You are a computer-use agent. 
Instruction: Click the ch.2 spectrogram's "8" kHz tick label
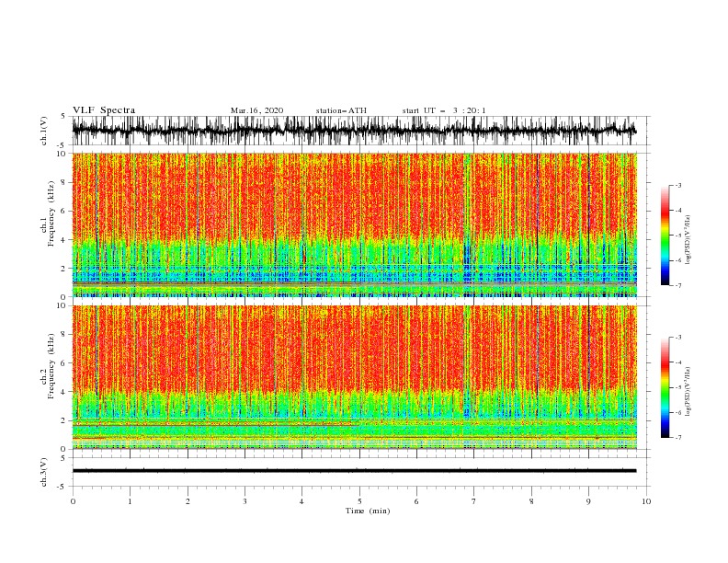click(65, 335)
